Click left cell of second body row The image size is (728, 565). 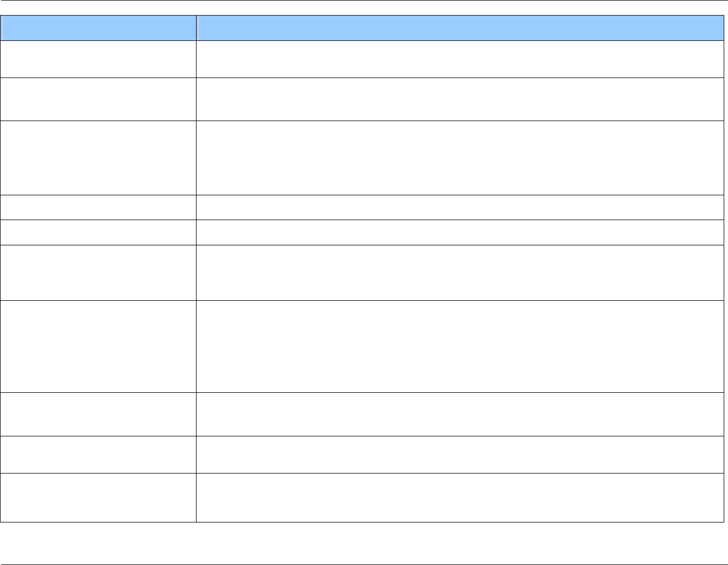(98, 99)
